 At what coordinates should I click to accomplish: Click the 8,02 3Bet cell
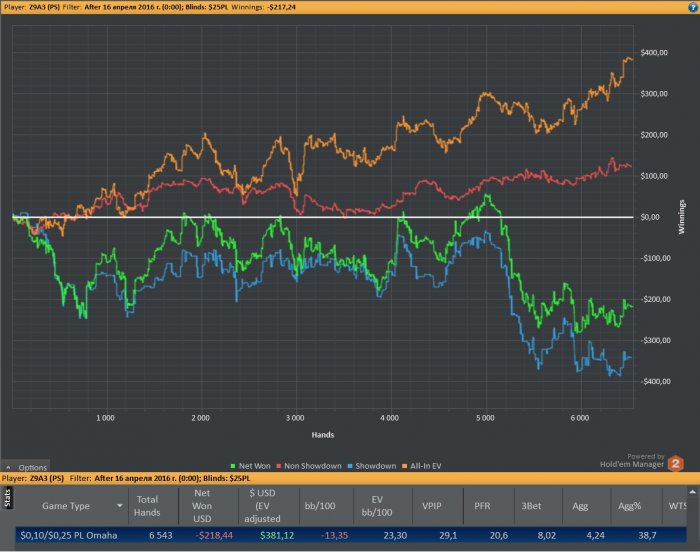[547, 535]
